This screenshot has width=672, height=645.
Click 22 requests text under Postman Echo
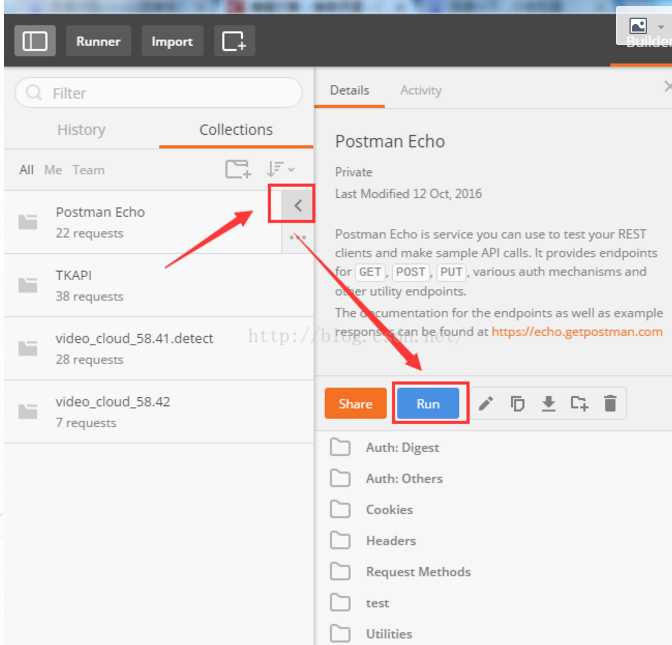tap(90, 234)
